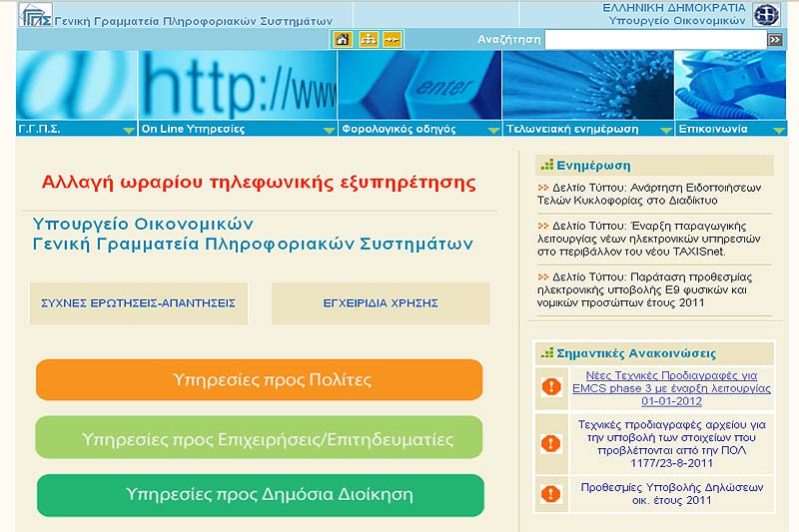The image size is (799, 532).
Task: Click Γενική Γραμματεία Πληροφοριακών Συστημάτων header text
Action: point(193,21)
